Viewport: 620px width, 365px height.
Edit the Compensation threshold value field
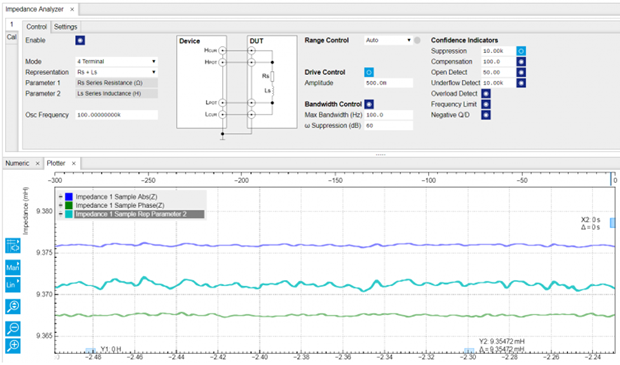click(x=498, y=62)
